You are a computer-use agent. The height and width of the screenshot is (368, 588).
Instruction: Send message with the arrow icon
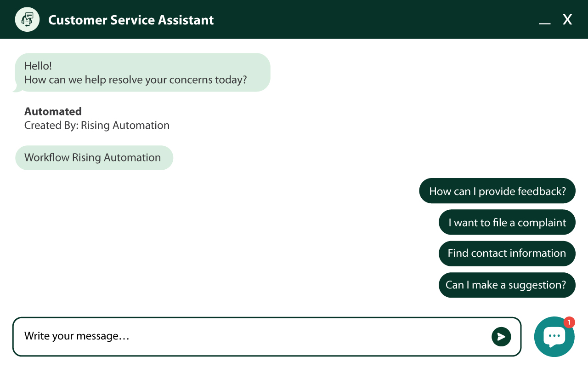click(501, 337)
